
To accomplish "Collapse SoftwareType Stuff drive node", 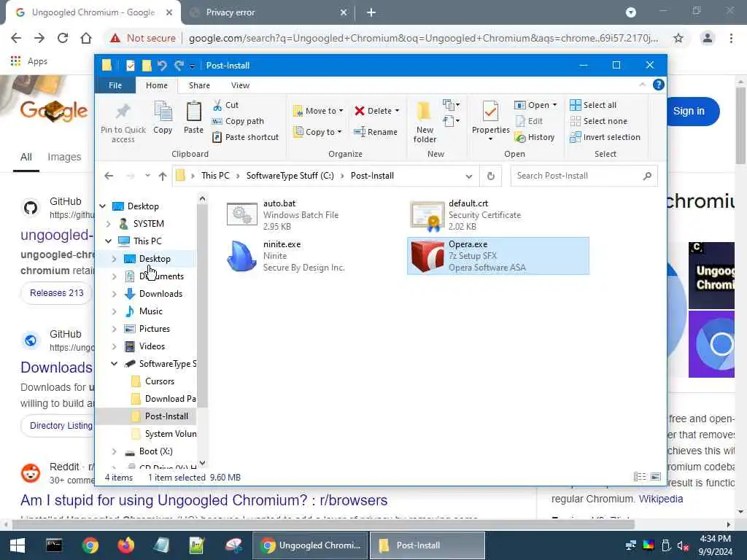I will (x=115, y=364).
